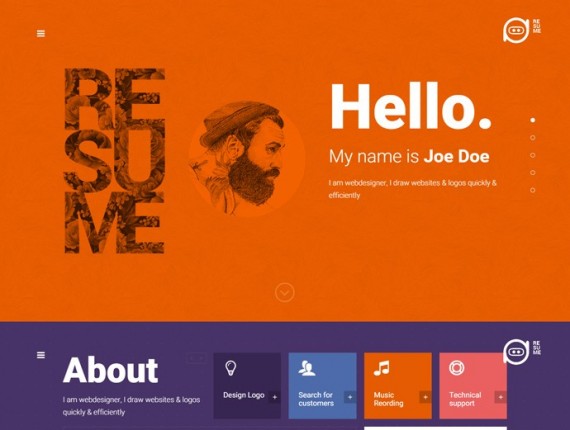
Task: Expand Search for customers tile with plus
Action: coord(350,397)
